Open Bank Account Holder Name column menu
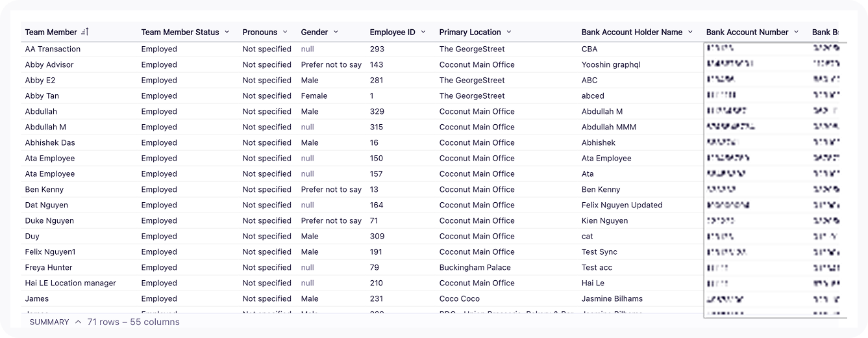Screen dimensions: 868x338 690,32
